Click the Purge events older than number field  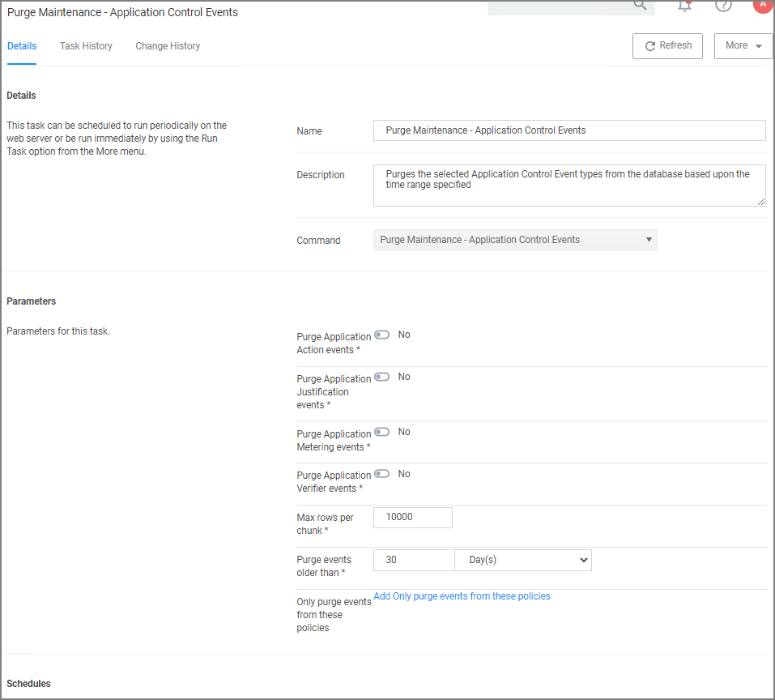414,560
